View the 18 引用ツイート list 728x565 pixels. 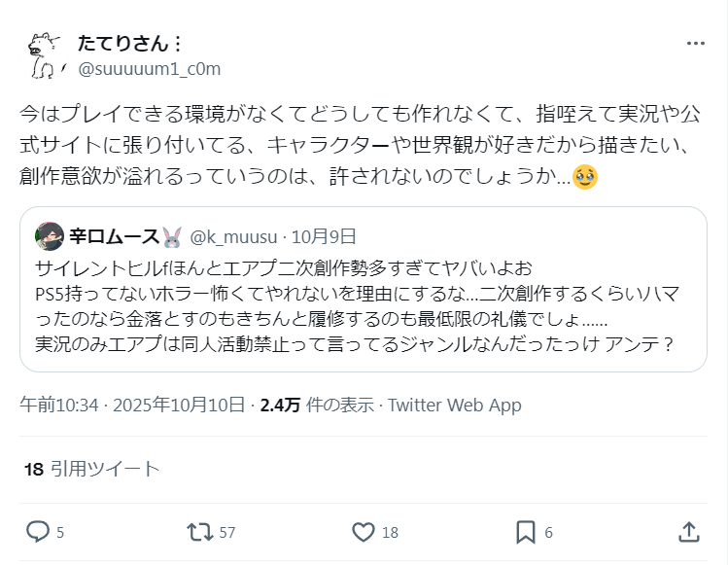point(91,469)
